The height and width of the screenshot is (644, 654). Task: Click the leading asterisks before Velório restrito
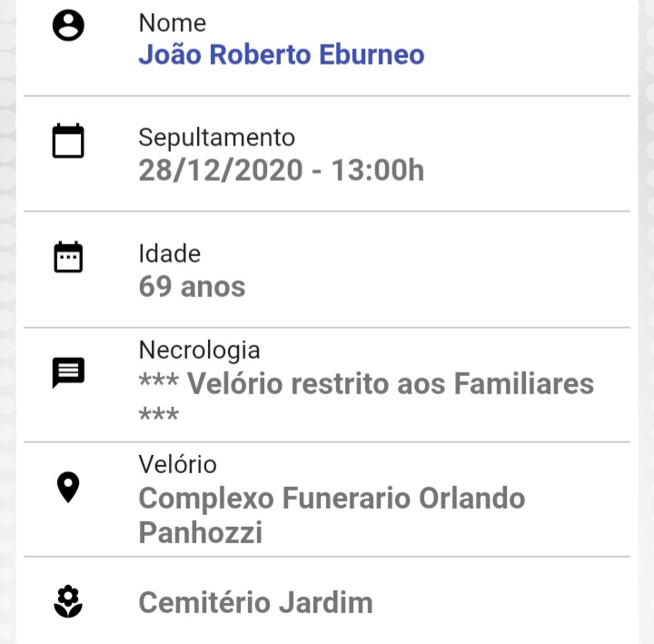pyautogui.click(x=159, y=381)
